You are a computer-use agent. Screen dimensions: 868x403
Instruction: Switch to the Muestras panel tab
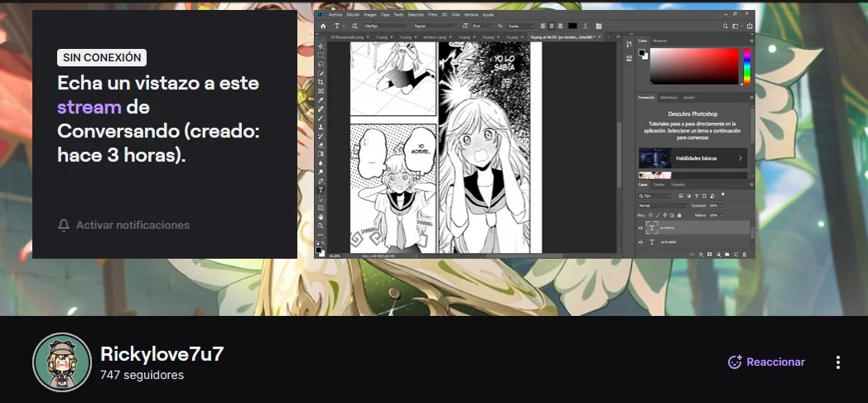pos(660,40)
